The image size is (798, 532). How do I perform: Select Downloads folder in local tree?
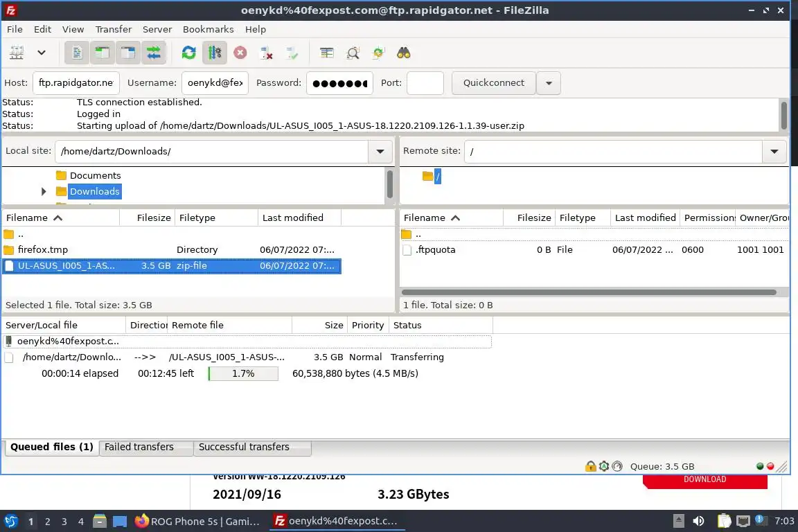(95, 191)
